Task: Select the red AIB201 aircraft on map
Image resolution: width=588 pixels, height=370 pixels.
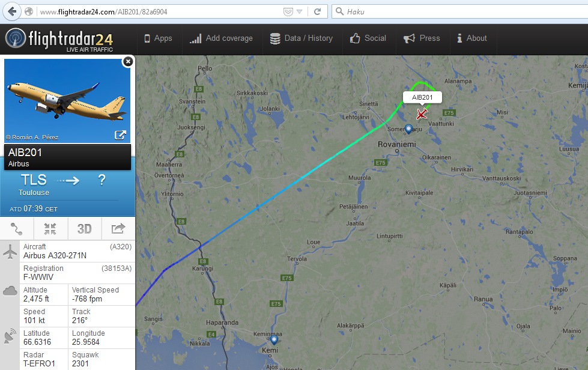Action: (x=422, y=114)
